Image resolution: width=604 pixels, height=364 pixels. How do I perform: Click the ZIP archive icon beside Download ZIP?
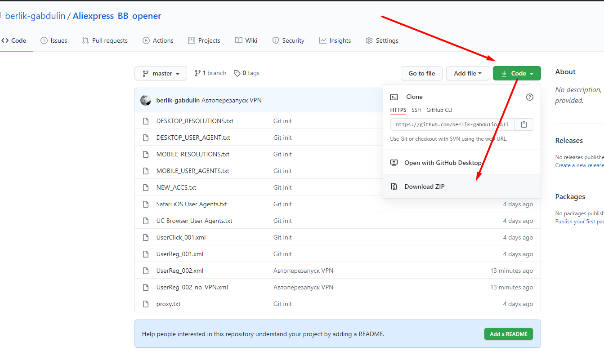coord(394,186)
